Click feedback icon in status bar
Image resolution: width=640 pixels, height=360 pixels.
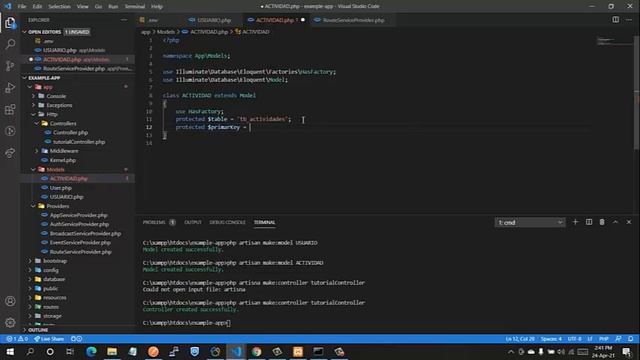(x=619, y=339)
